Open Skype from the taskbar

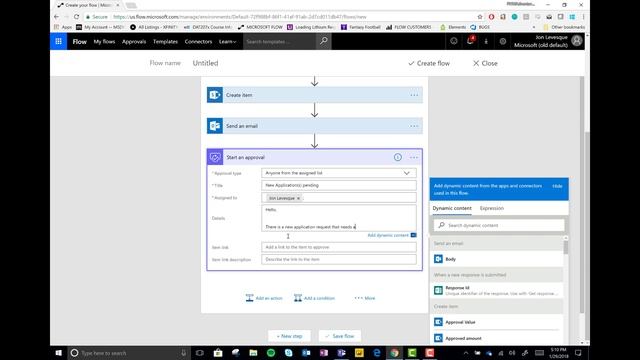click(289, 353)
